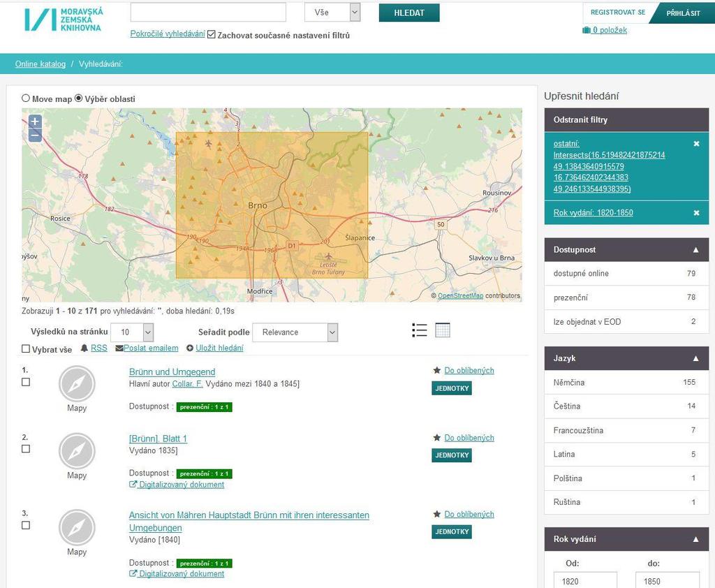Open the 0 položek link
This screenshot has height=588, width=715.
[x=610, y=30]
